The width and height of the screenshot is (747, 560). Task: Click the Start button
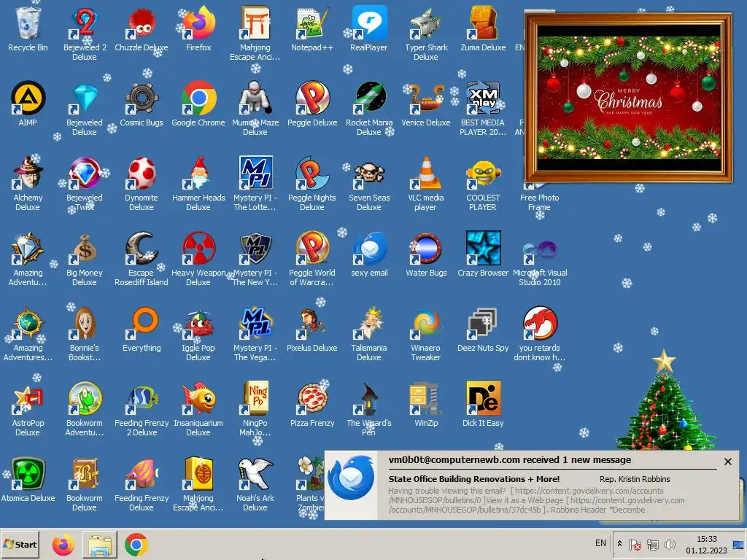[20, 544]
